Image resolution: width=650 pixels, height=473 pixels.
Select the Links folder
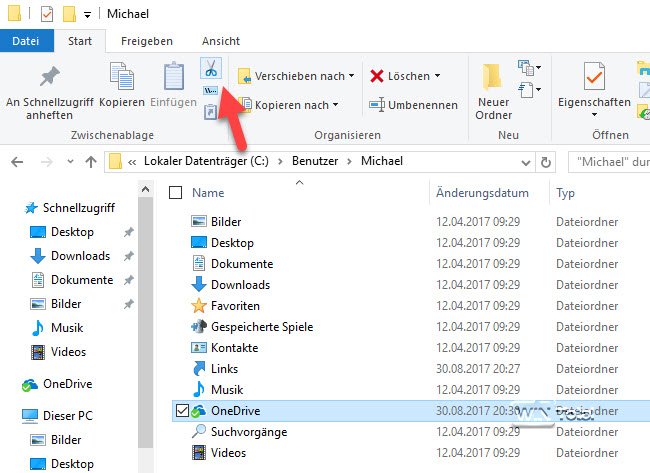(224, 369)
